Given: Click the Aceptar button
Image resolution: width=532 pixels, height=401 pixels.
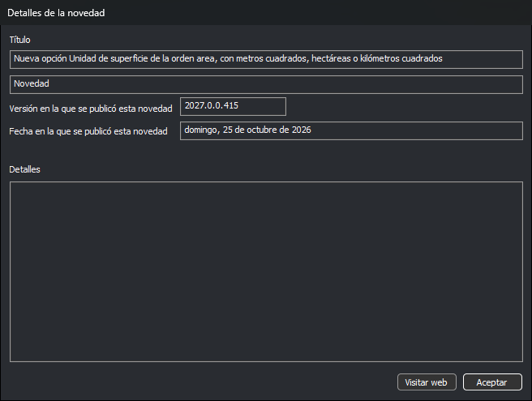Looking at the screenshot, I should [x=492, y=382].
